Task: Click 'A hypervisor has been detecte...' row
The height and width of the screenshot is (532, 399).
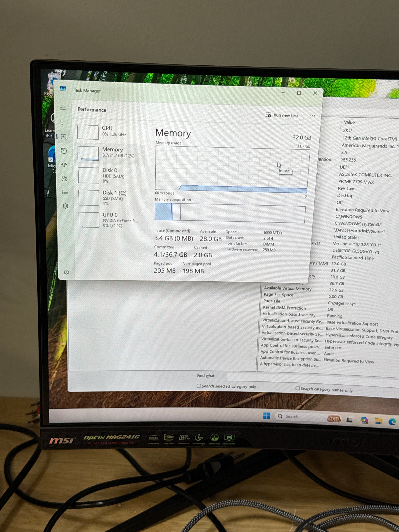Action: click(289, 365)
